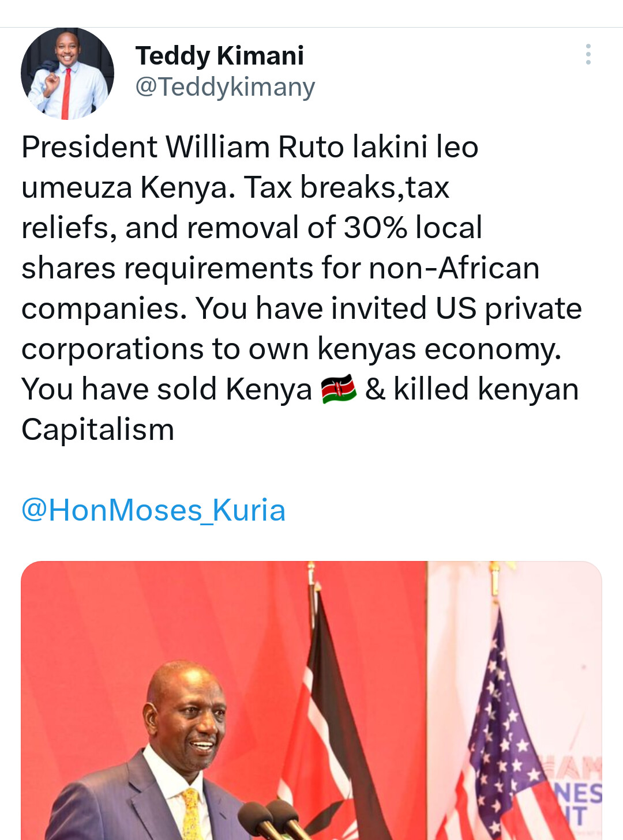Tap the "non-African" word in the tweet
Image resolution: width=623 pixels, height=840 pixels.
pos(453,268)
